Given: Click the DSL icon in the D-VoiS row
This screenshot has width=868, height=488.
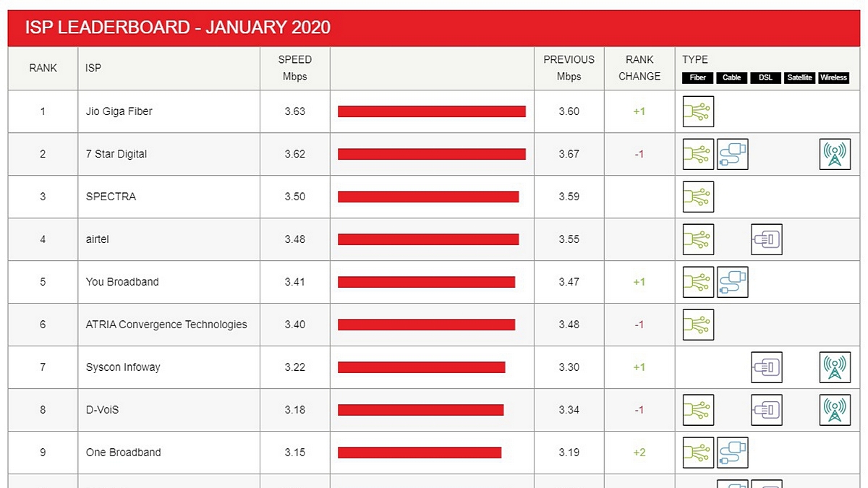Looking at the screenshot, I should [767, 410].
